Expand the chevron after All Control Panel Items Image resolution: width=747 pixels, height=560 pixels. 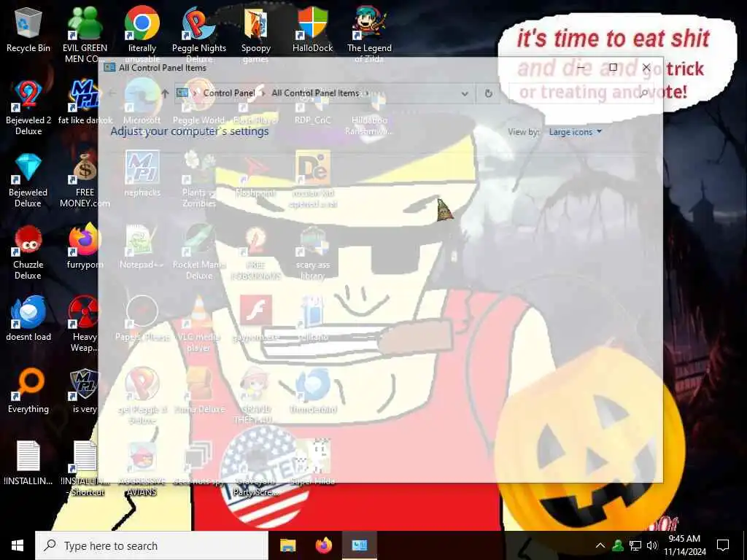pyautogui.click(x=366, y=93)
